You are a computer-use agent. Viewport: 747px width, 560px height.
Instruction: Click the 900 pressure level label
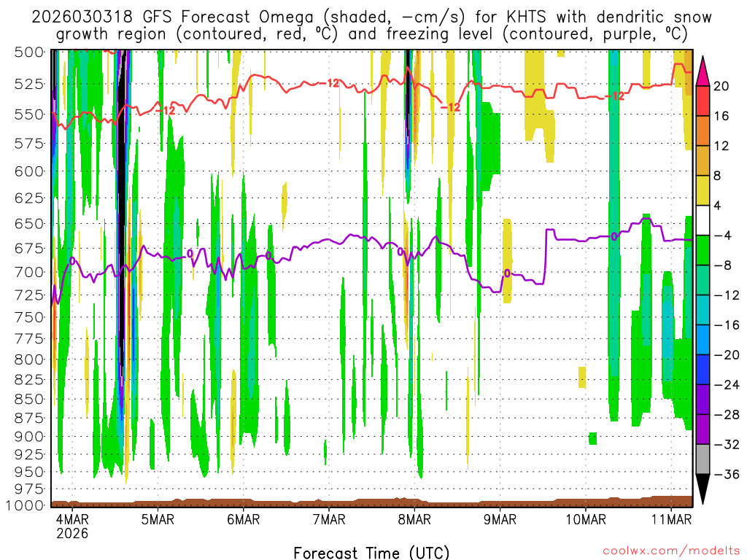click(x=29, y=436)
